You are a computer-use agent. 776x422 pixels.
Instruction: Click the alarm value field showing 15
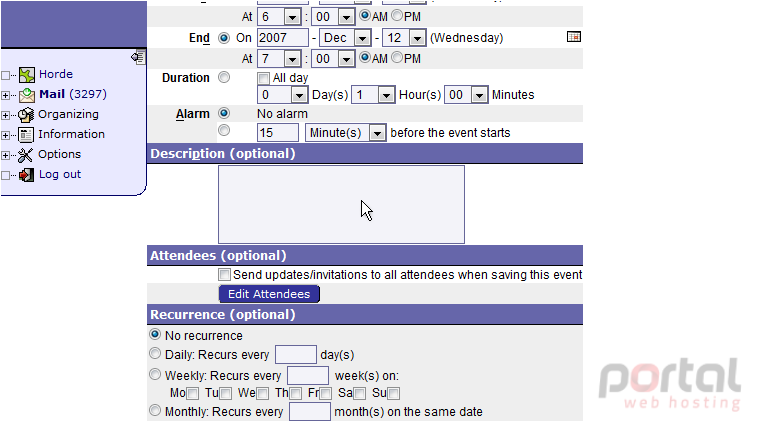tap(278, 133)
